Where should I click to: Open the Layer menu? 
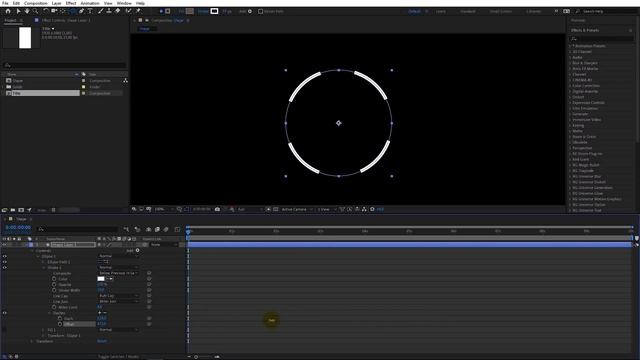[x=56, y=3]
